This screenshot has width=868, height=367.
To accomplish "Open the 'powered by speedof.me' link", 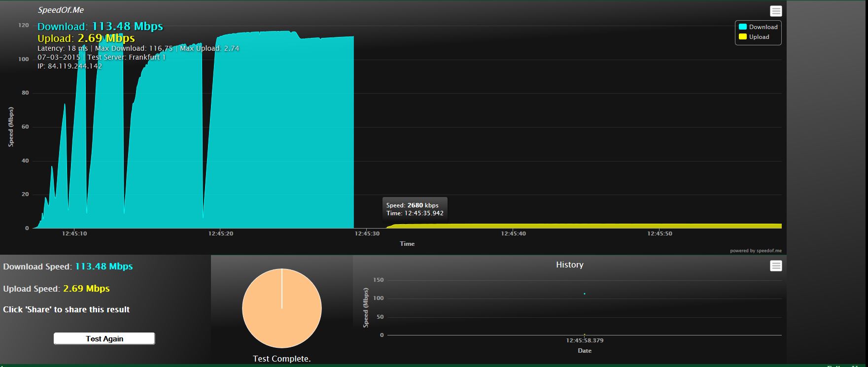I will [x=756, y=251].
